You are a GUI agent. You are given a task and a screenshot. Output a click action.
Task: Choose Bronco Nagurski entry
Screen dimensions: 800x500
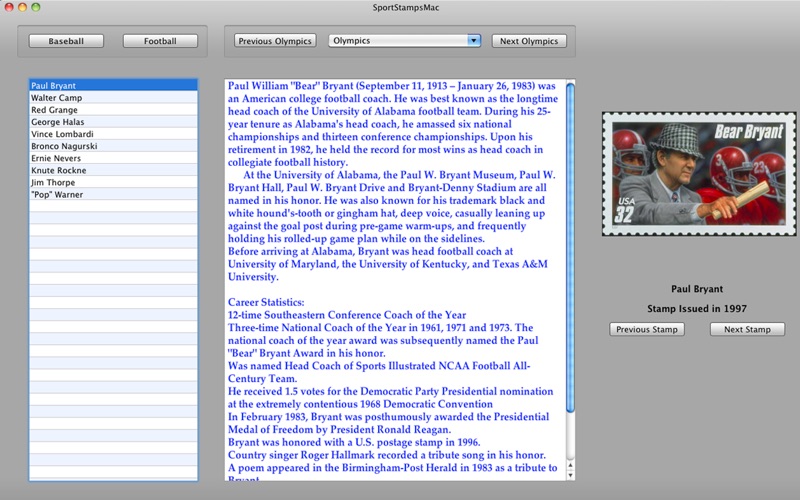(113, 146)
